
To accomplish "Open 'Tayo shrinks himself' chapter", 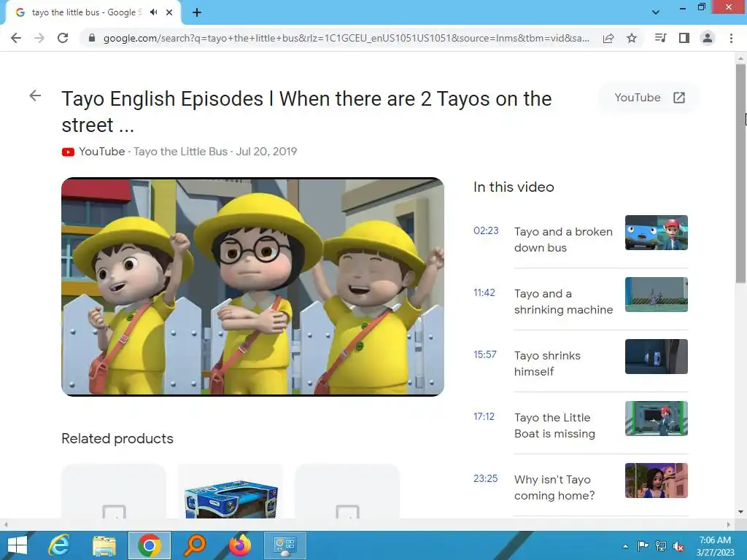I will (547, 363).
